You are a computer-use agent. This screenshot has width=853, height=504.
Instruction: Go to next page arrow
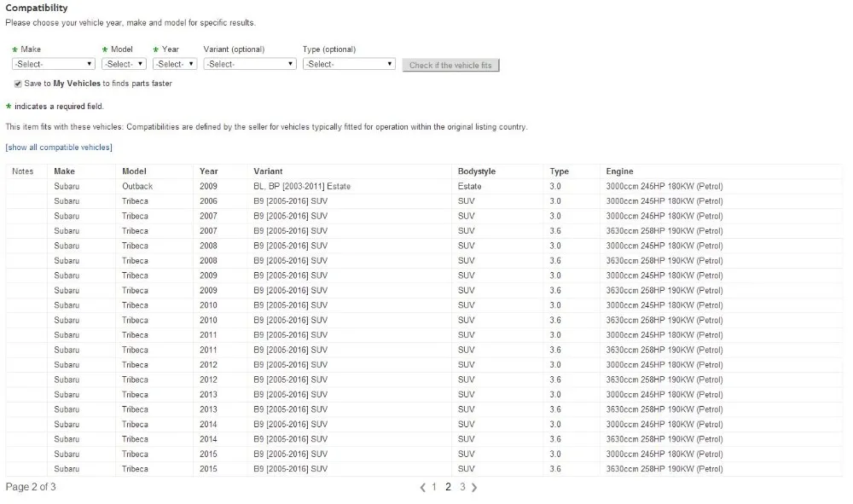pos(473,488)
